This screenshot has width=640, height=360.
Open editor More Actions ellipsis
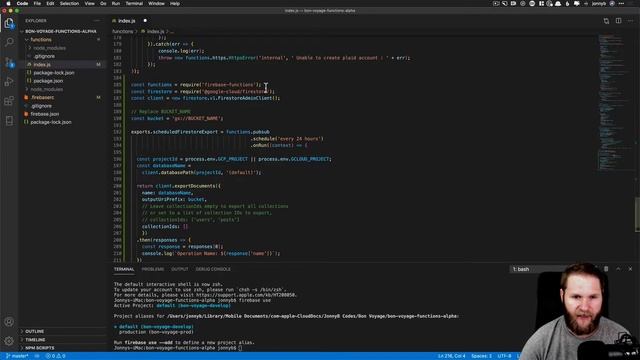(x=630, y=21)
